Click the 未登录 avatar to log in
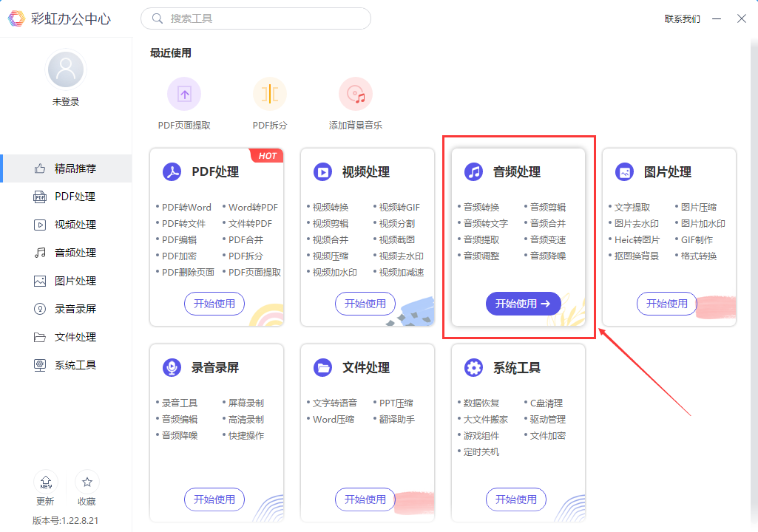758x532 pixels. [65, 68]
